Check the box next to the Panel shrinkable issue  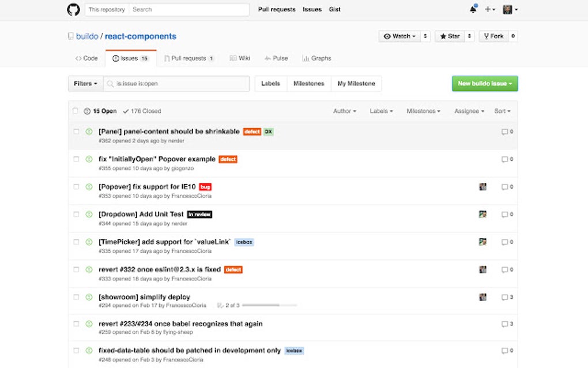(76, 132)
